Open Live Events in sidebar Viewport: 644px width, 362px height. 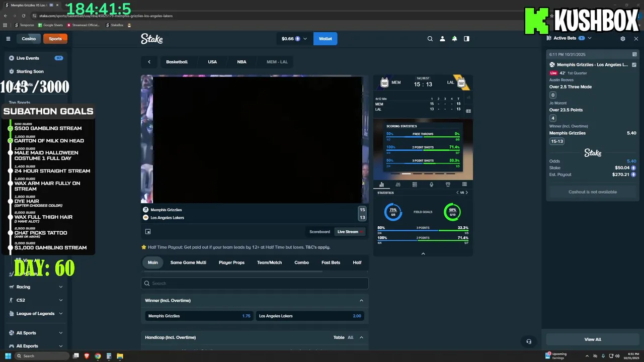35,58
